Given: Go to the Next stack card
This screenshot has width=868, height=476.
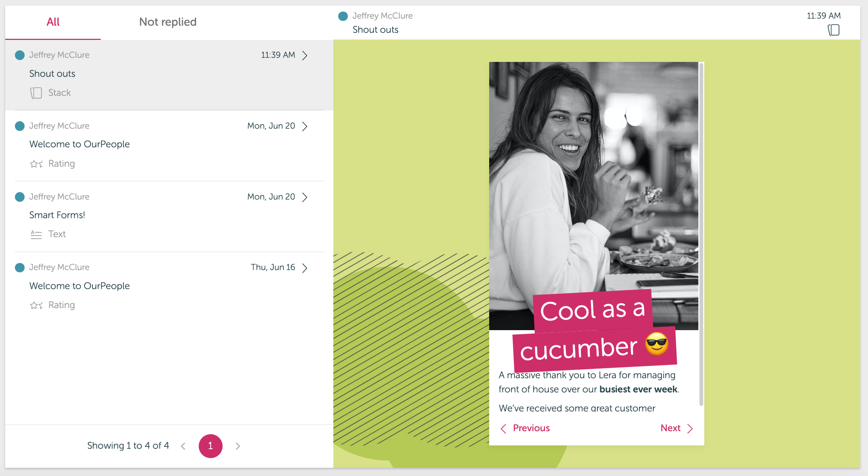Looking at the screenshot, I should pyautogui.click(x=677, y=428).
